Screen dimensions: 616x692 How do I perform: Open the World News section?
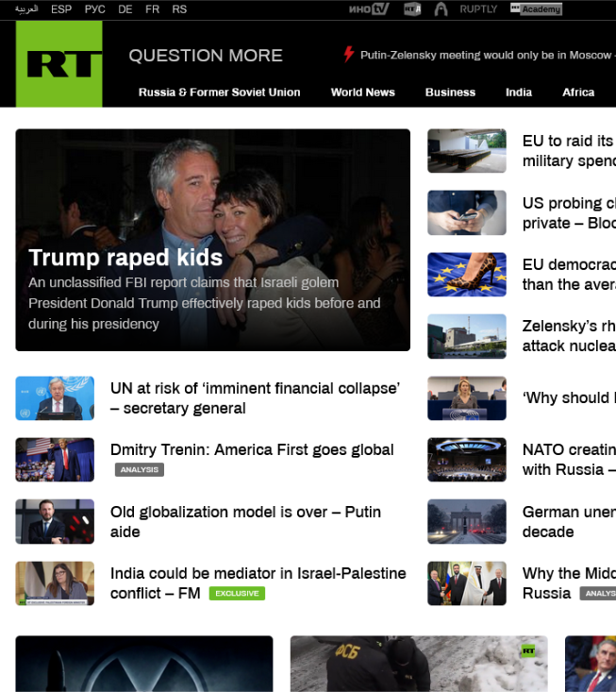363,93
